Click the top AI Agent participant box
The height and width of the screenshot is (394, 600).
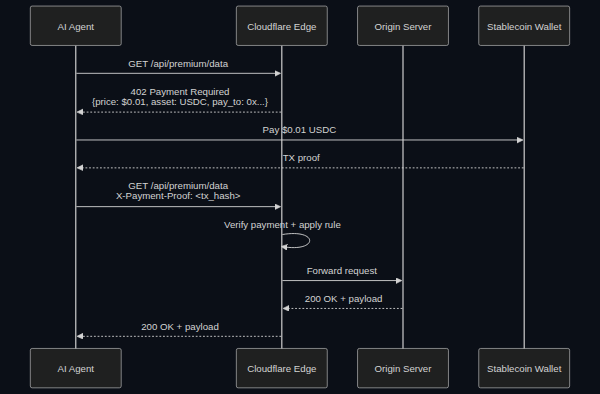76,26
